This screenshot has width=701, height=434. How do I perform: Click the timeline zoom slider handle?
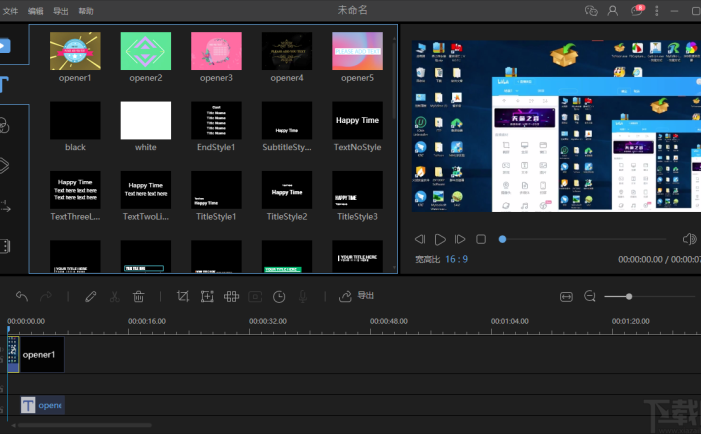pos(628,296)
